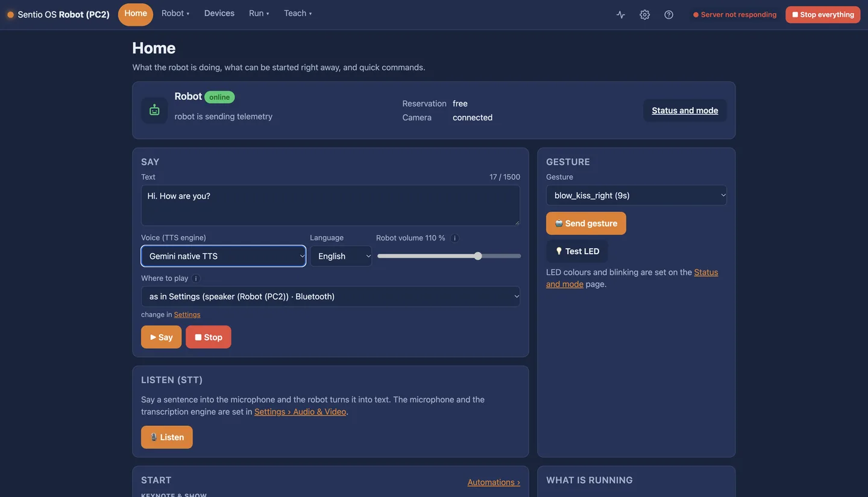Open the Voice (TTS engine) dropdown
Viewport: 868px width, 497px height.
pos(224,256)
